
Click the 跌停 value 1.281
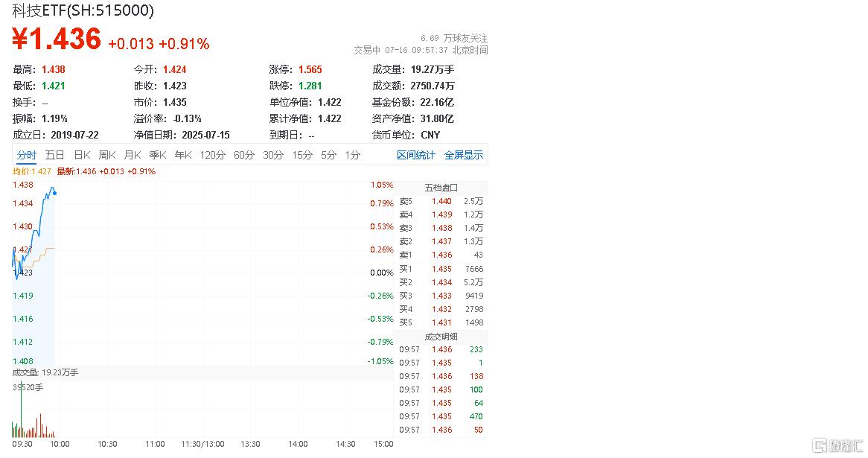310,86
